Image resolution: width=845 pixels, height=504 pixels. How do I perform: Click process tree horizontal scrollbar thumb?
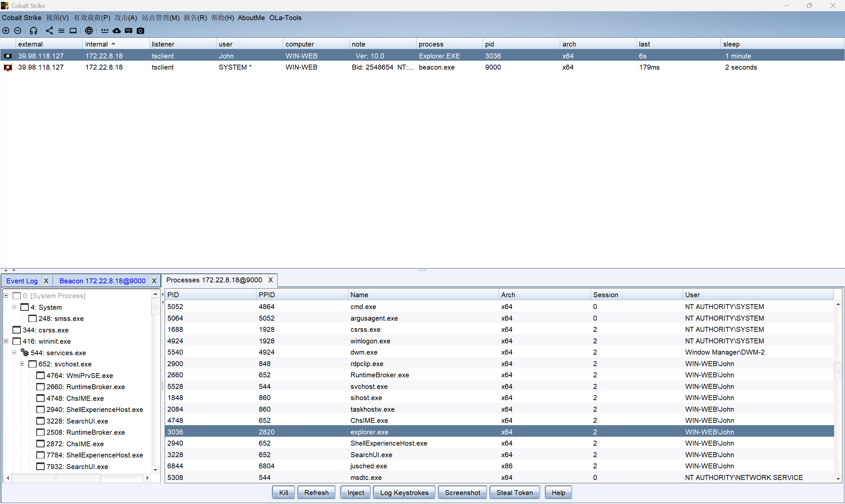click(56, 478)
